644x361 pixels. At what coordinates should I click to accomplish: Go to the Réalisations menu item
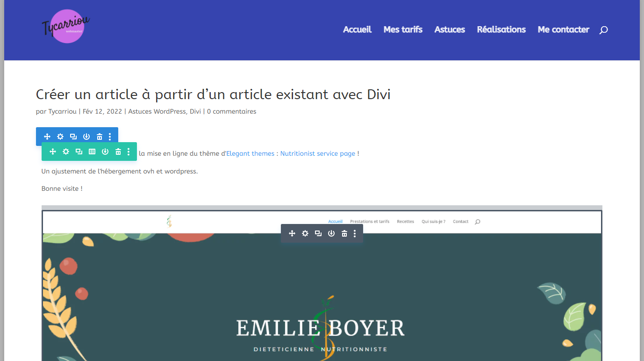point(501,29)
